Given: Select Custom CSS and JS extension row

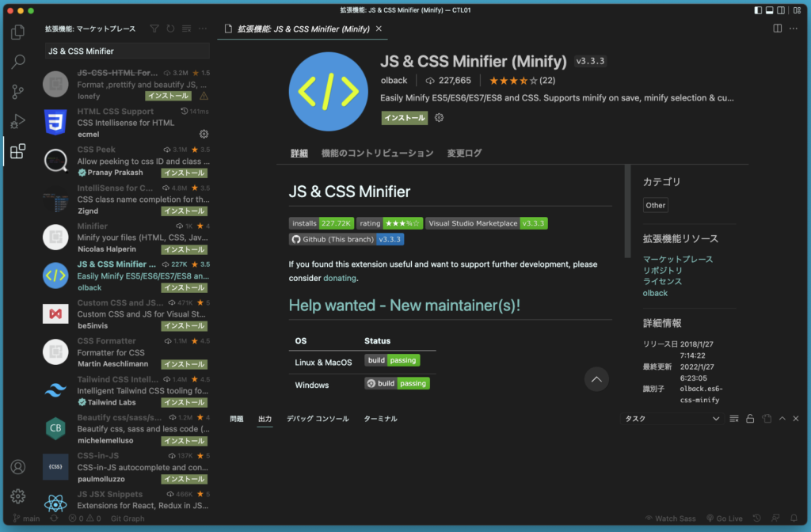Looking at the screenshot, I should 128,314.
